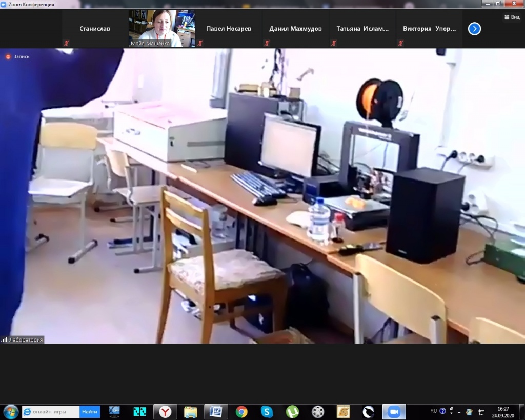Open Skype from the taskbar
This screenshot has width=525, height=420.
[267, 411]
